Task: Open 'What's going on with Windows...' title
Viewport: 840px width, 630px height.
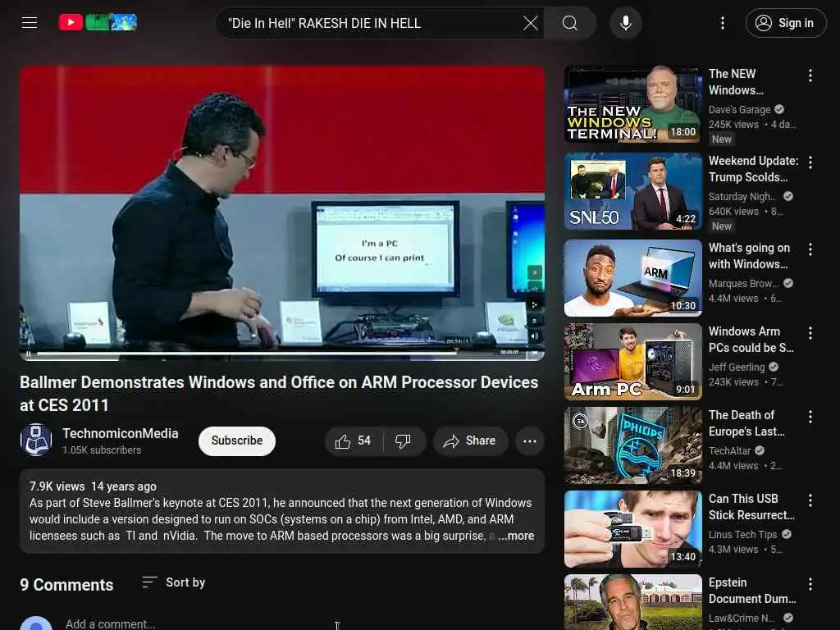Action: [749, 256]
